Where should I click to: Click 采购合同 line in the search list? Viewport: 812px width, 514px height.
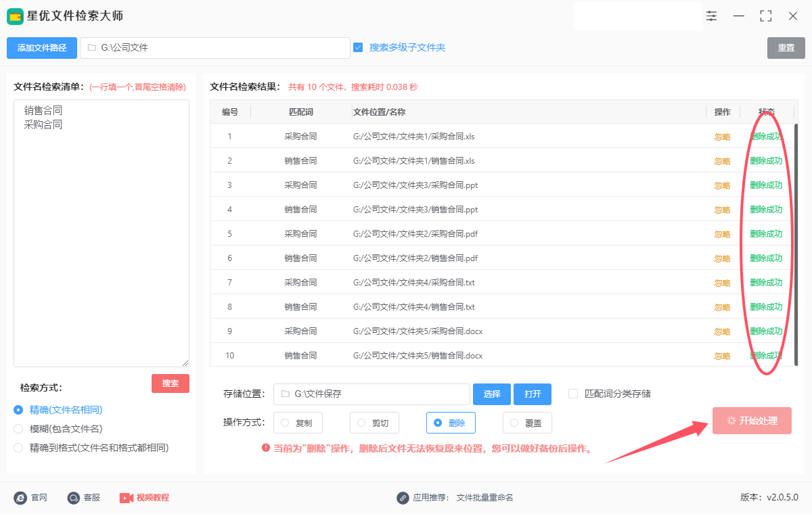click(x=43, y=125)
